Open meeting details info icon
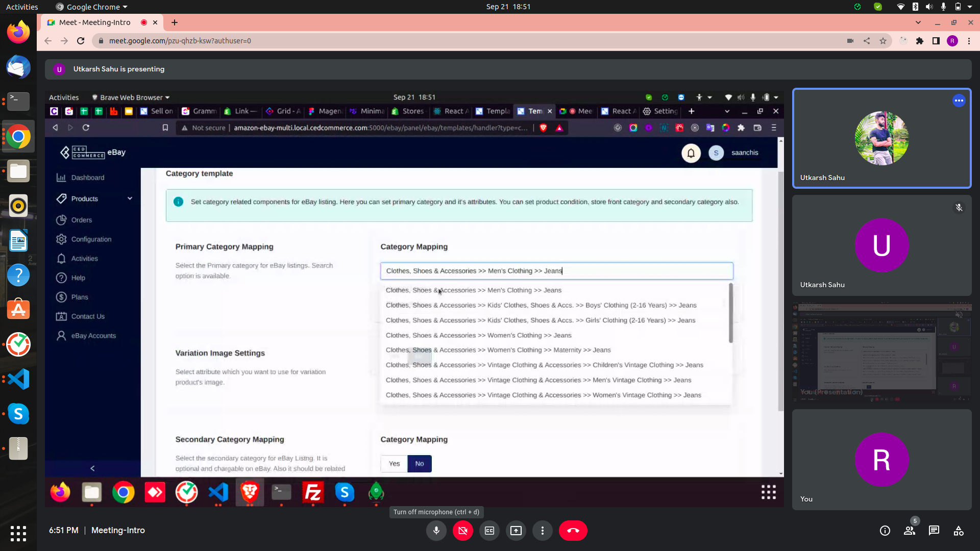Image resolution: width=980 pixels, height=551 pixels. coord(885,531)
